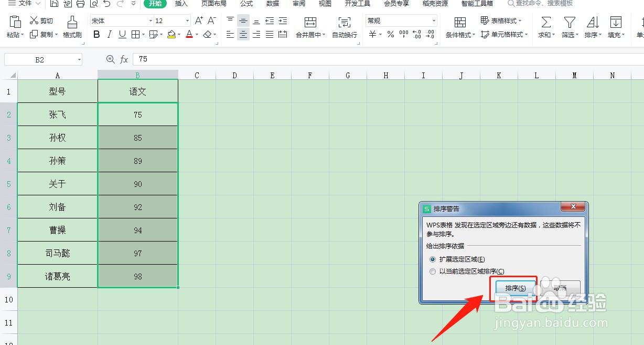Click the insert function fx icon
This screenshot has width=644, height=345.
coord(124,59)
